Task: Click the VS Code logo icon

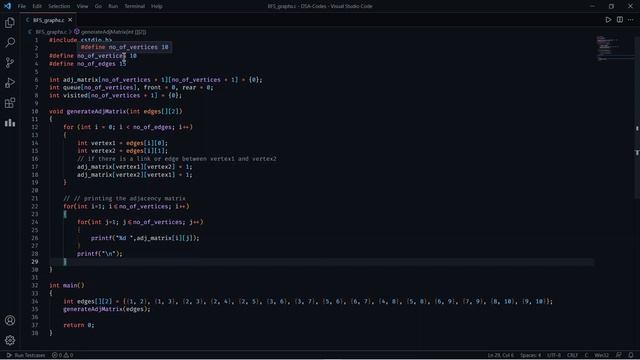Action: [x=7, y=6]
